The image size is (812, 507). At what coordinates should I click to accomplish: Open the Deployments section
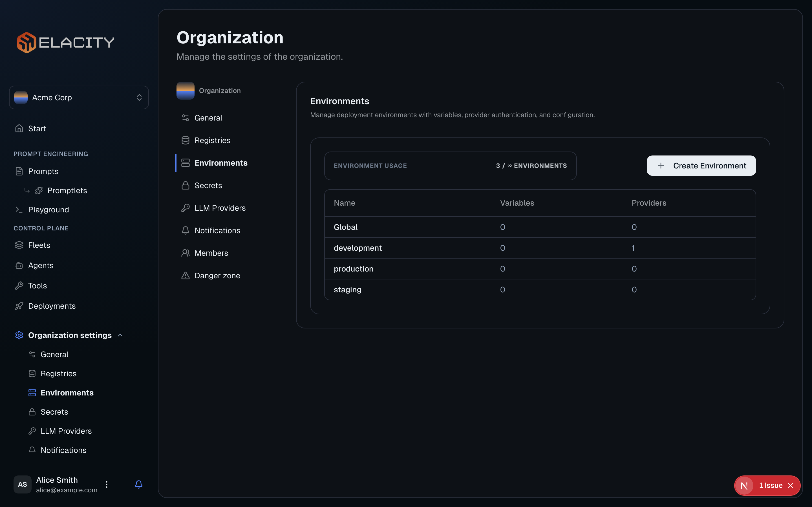pyautogui.click(x=52, y=306)
